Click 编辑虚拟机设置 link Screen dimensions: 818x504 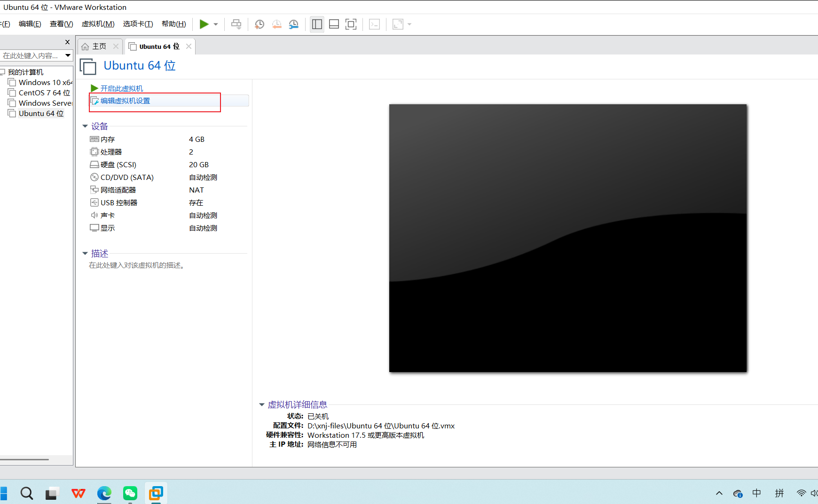coord(125,101)
